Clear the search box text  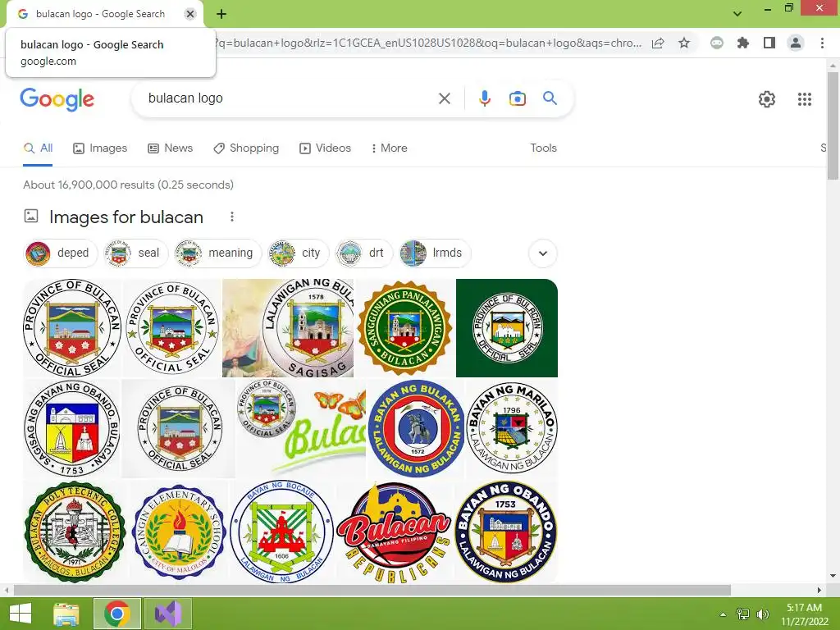pyautogui.click(x=444, y=98)
